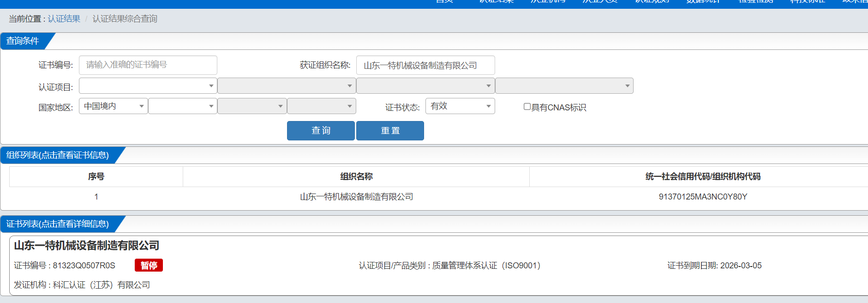868x303 pixels.
Task: Open the empty white dropdown beside 中国境内
Action: pyautogui.click(x=183, y=106)
